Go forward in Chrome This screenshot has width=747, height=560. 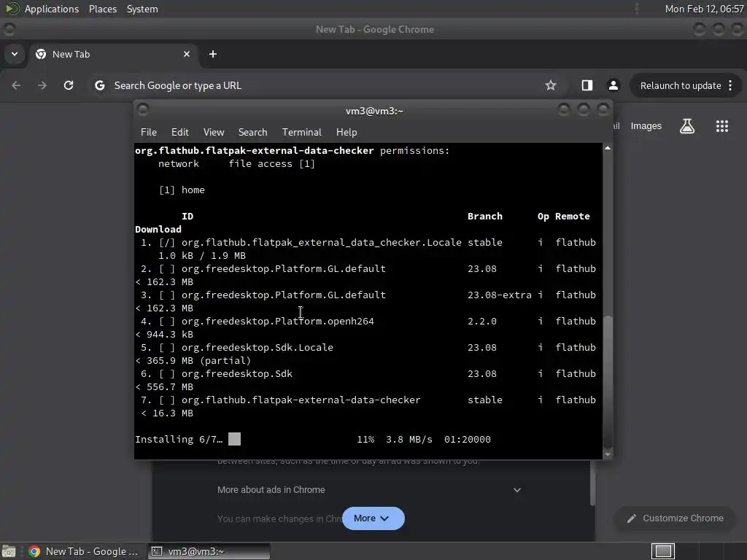42,85
